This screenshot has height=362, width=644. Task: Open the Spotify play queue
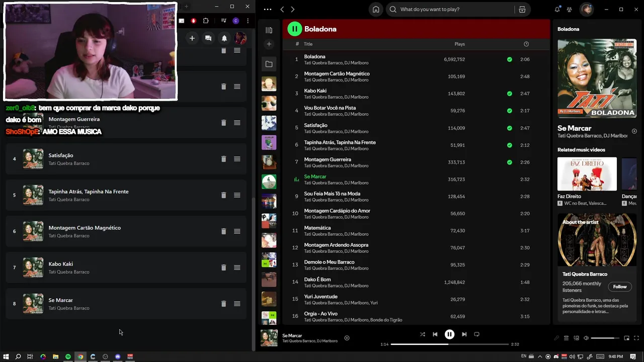point(566,338)
